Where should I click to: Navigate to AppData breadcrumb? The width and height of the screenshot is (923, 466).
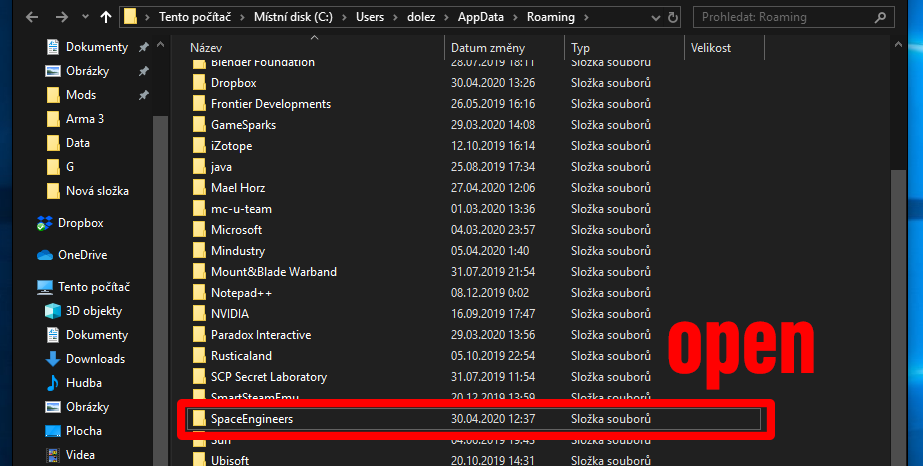pos(481,17)
